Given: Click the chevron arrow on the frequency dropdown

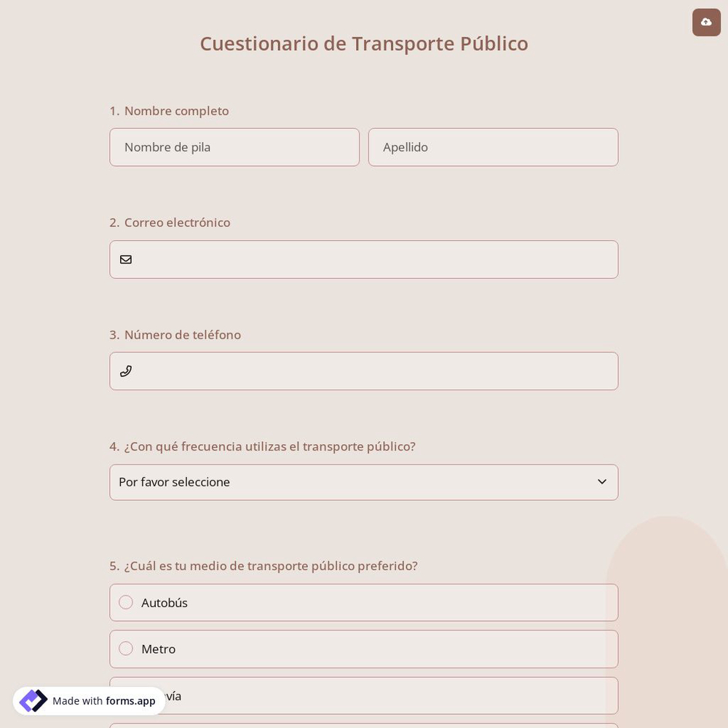Looking at the screenshot, I should 602,481.
